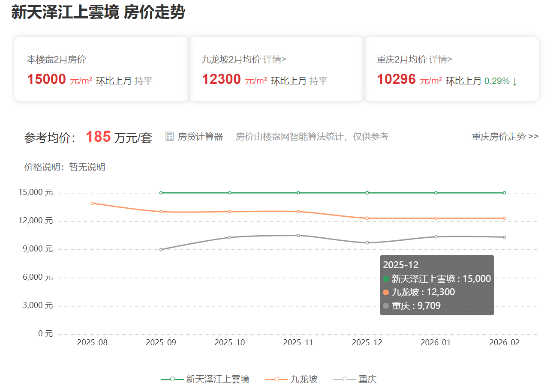Open the 房贷计算器 text link
The width and height of the screenshot is (559, 392).
[x=200, y=137]
